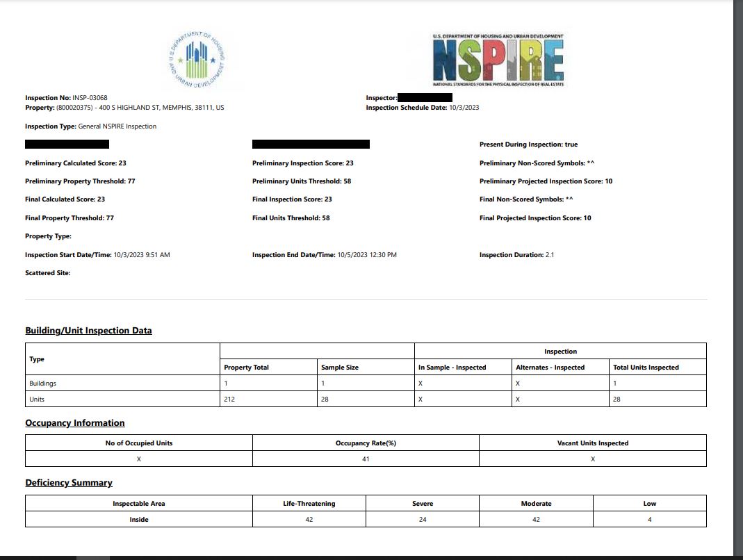
Task: Click the occupancy rate value 41
Action: click(366, 459)
